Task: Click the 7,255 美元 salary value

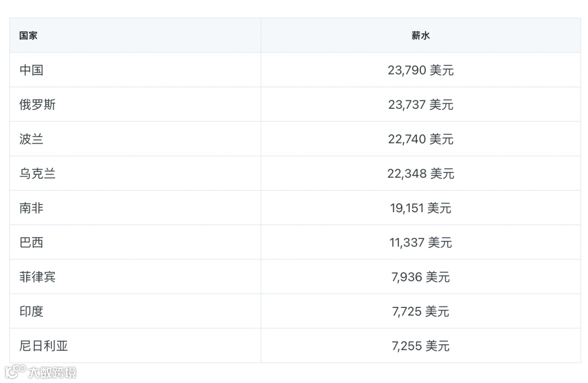Action: (420, 346)
